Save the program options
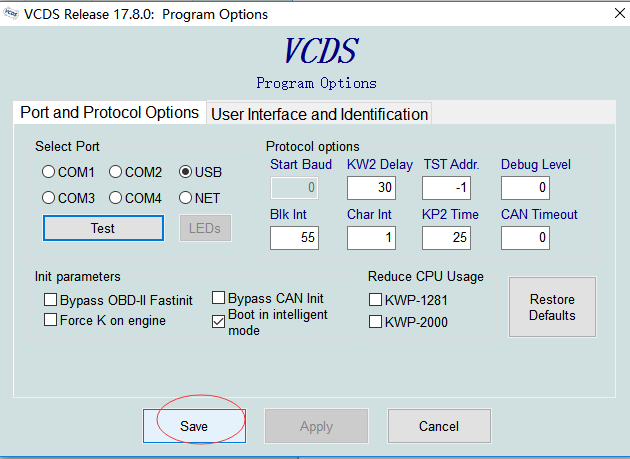 194,426
